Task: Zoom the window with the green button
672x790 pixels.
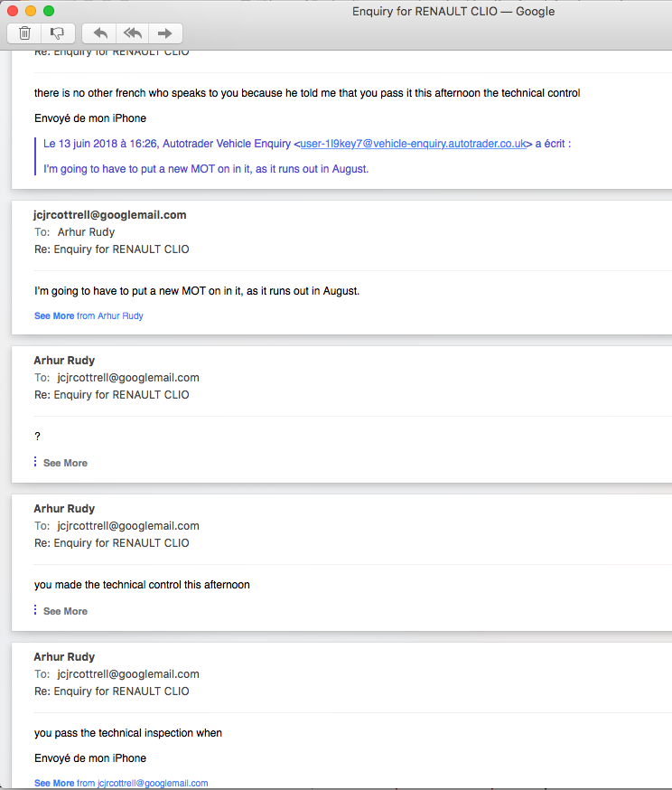Action: coord(49,11)
